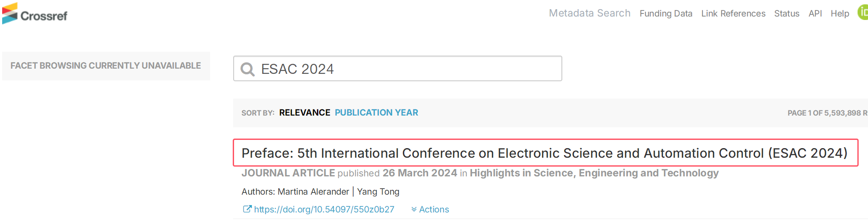This screenshot has width=868, height=222.
Task: Go to Funding Data
Action: click(666, 13)
